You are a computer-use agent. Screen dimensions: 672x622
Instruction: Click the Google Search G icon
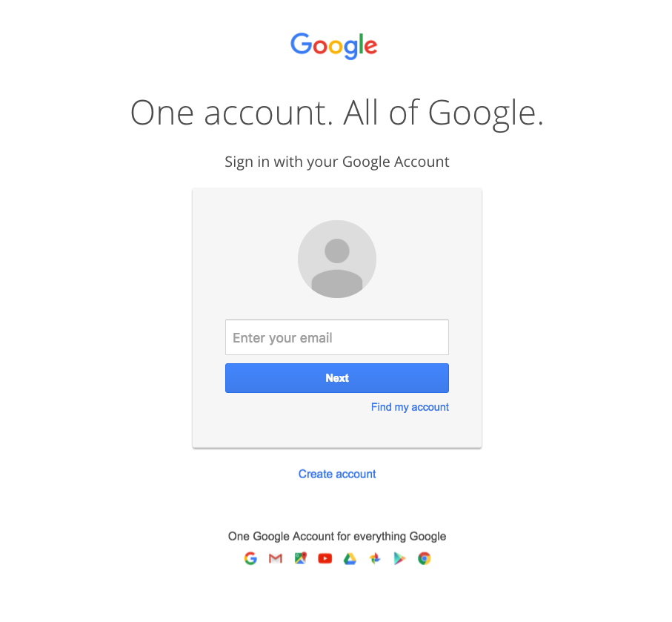pyautogui.click(x=250, y=558)
